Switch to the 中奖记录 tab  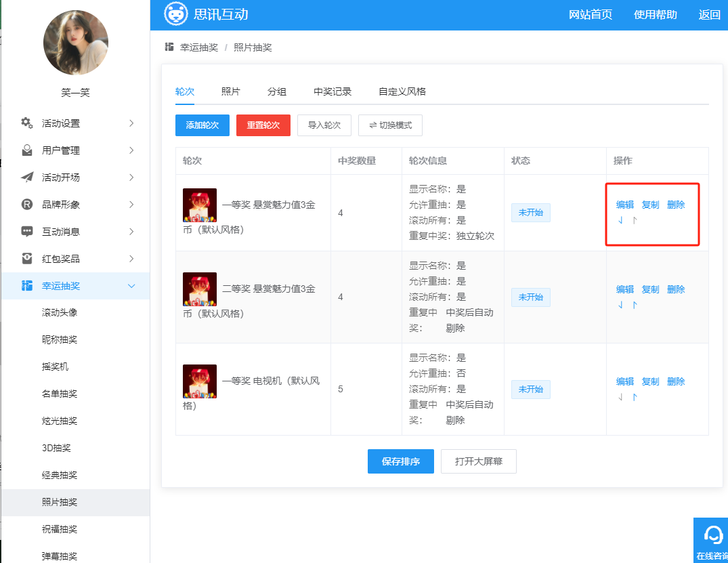pyautogui.click(x=332, y=91)
